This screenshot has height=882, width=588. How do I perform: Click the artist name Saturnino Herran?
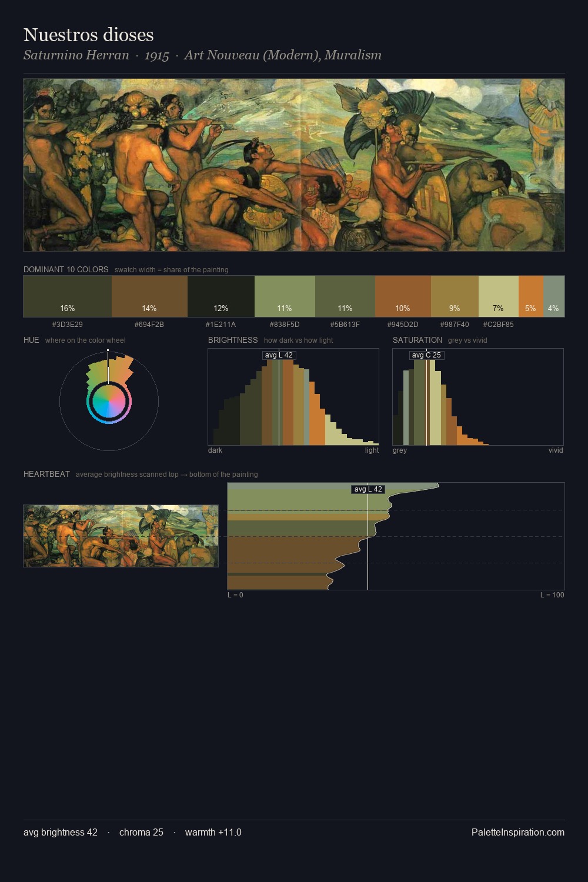[x=76, y=55]
